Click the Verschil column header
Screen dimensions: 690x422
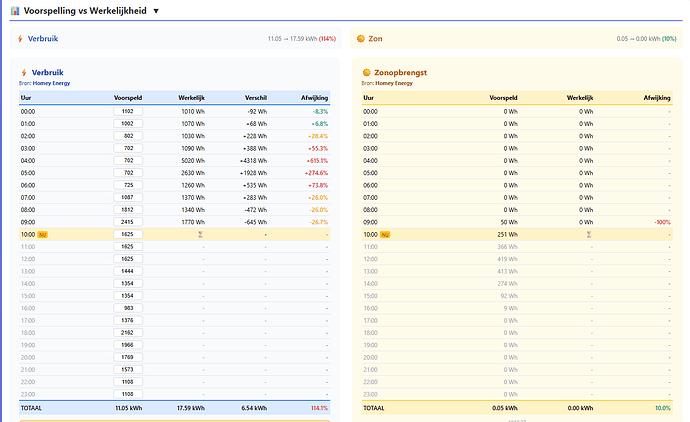coord(255,97)
